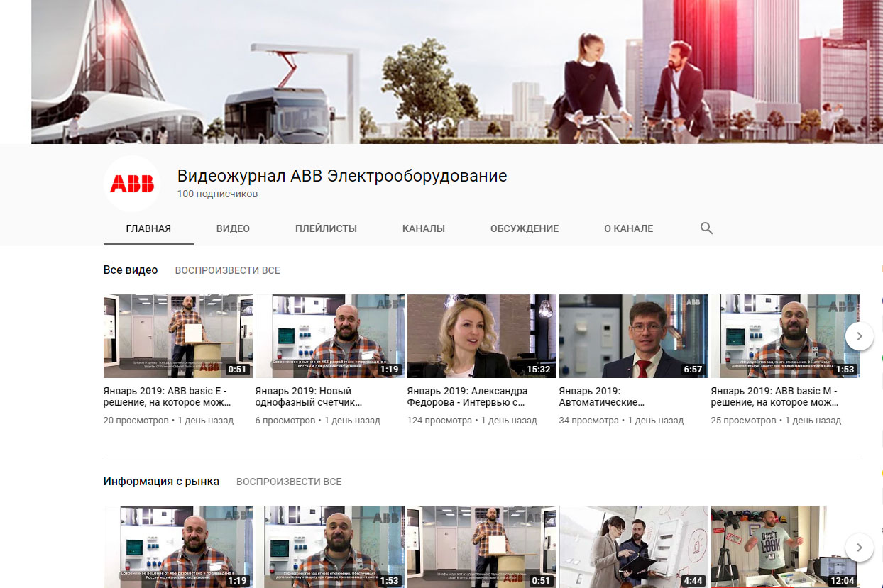Play the 0:51 thumbnail in Информация с рынка
The image size is (883, 588).
click(482, 547)
